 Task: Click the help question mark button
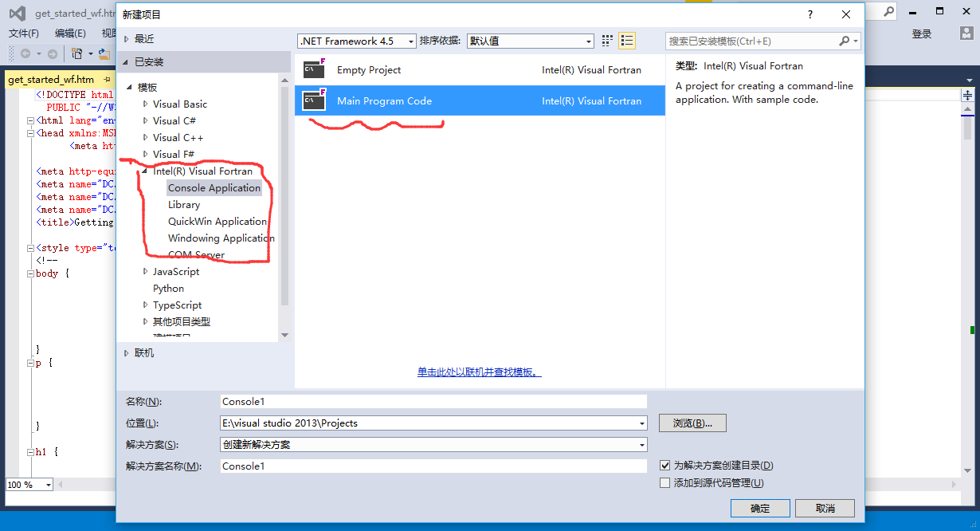pos(810,14)
